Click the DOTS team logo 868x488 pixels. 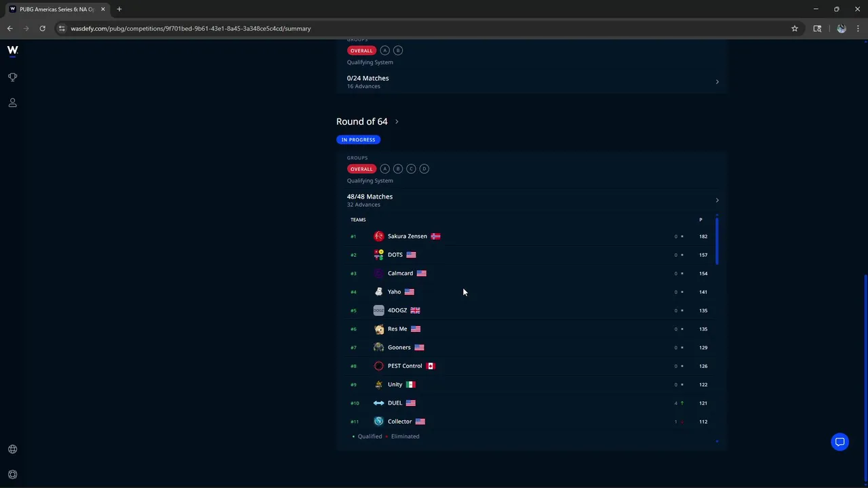click(x=378, y=255)
